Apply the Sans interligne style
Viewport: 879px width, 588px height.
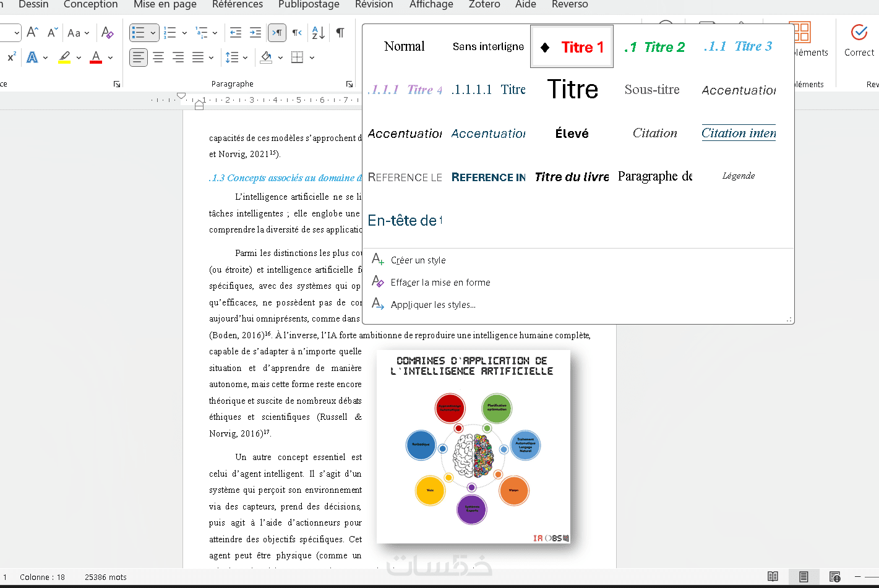488,46
